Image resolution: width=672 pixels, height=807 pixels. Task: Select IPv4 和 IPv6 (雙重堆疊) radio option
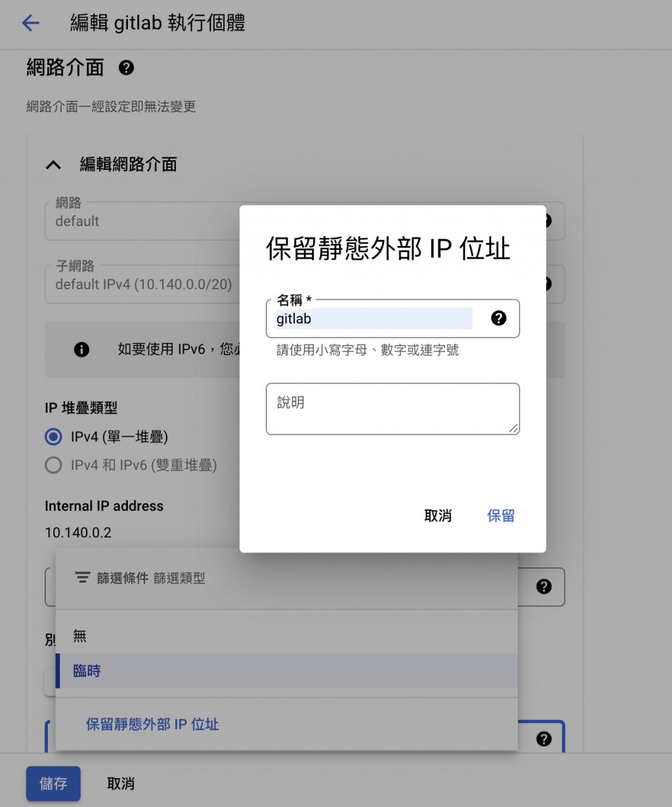(53, 465)
